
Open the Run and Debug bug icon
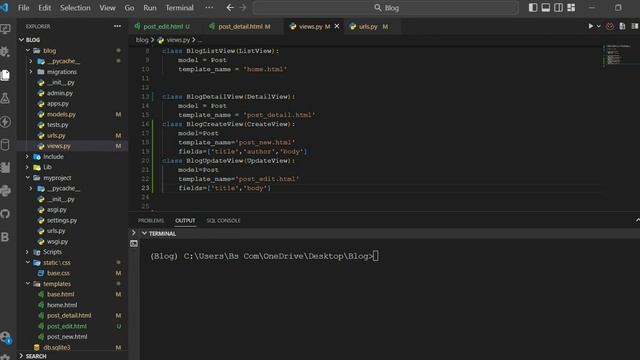coord(5,52)
